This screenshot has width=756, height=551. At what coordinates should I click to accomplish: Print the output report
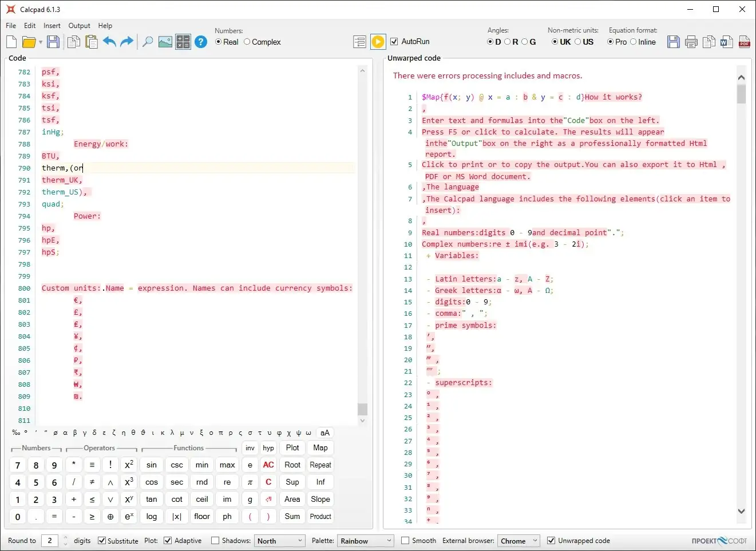(691, 42)
